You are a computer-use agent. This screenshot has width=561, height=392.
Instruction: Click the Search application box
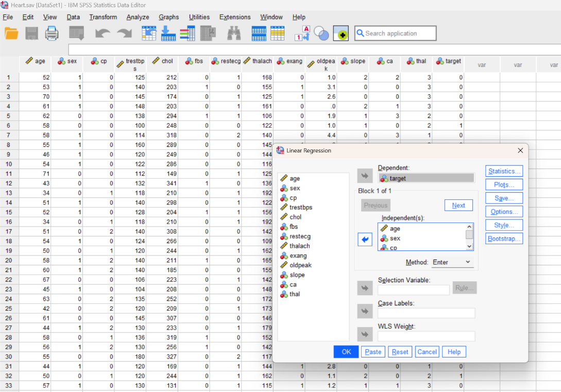click(x=395, y=33)
